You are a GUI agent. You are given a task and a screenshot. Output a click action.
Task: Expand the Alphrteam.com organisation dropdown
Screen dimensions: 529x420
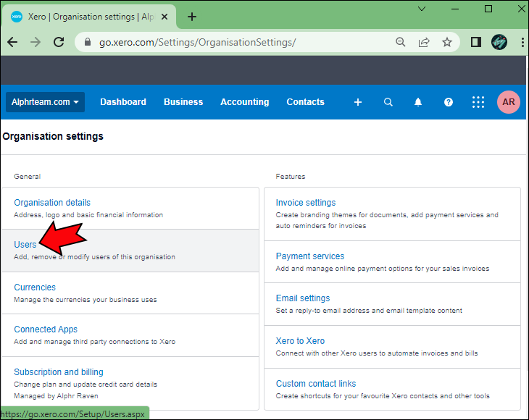tap(45, 102)
